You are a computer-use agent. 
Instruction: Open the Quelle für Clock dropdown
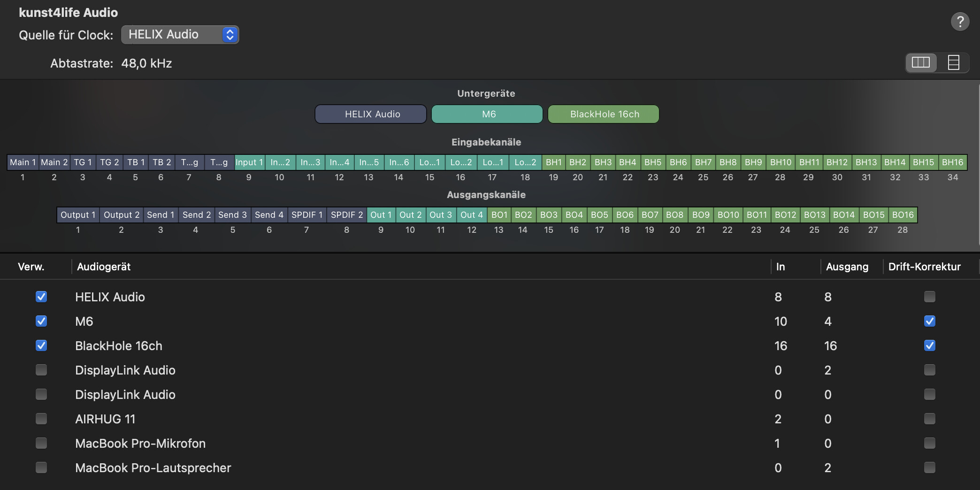tap(180, 35)
